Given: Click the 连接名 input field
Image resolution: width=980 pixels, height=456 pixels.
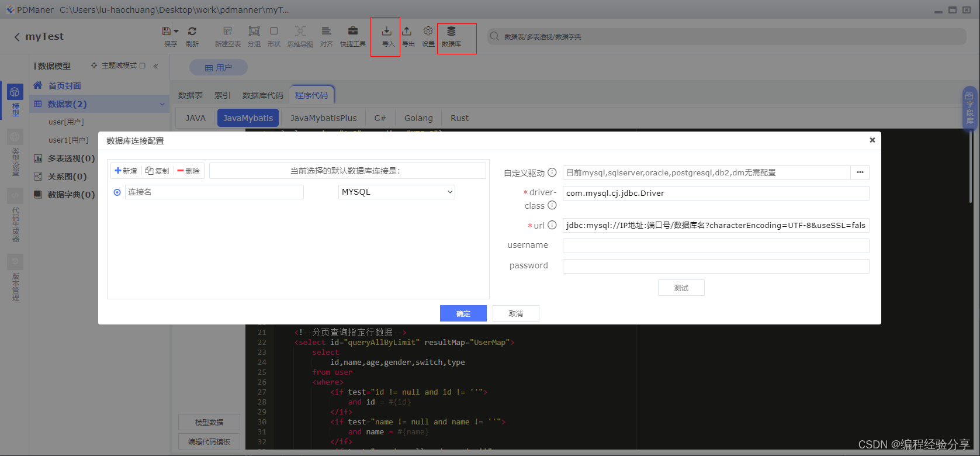Looking at the screenshot, I should (214, 192).
